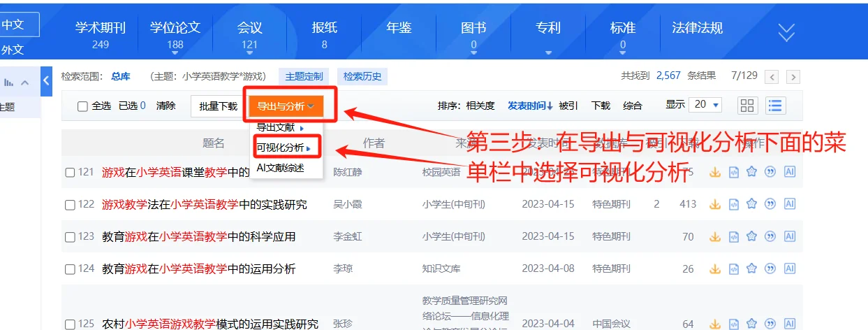The height and width of the screenshot is (330, 868).
Task: Click quote icon on article 122
Action: [x=770, y=204]
